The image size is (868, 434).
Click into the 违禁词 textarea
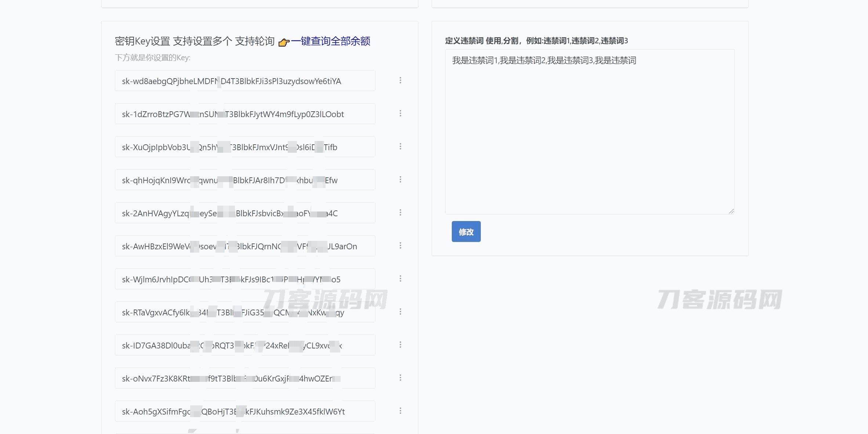589,131
